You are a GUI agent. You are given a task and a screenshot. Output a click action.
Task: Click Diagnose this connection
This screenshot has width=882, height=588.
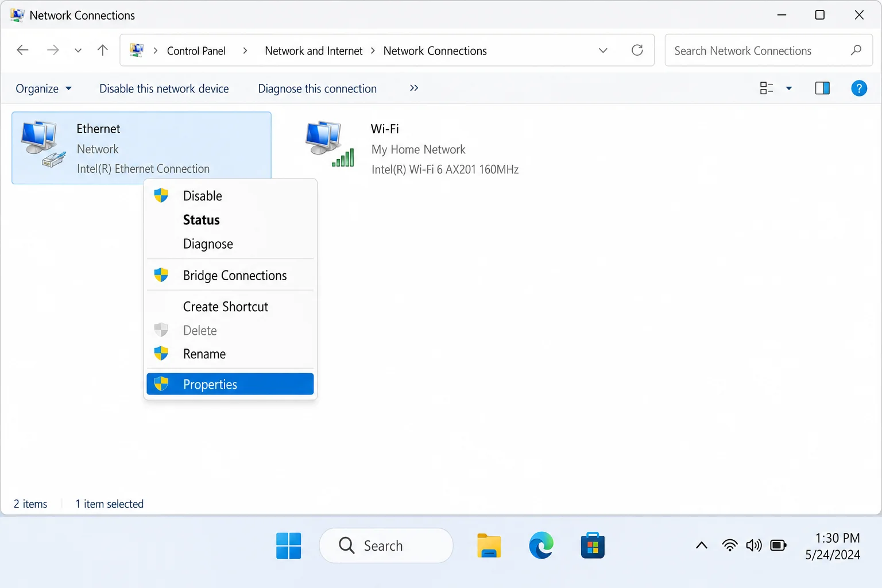(317, 88)
